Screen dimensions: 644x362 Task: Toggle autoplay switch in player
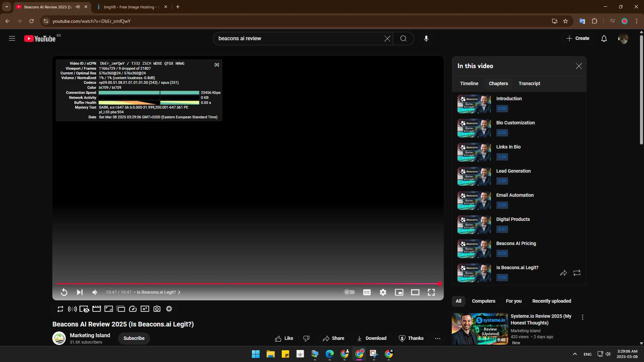349,292
